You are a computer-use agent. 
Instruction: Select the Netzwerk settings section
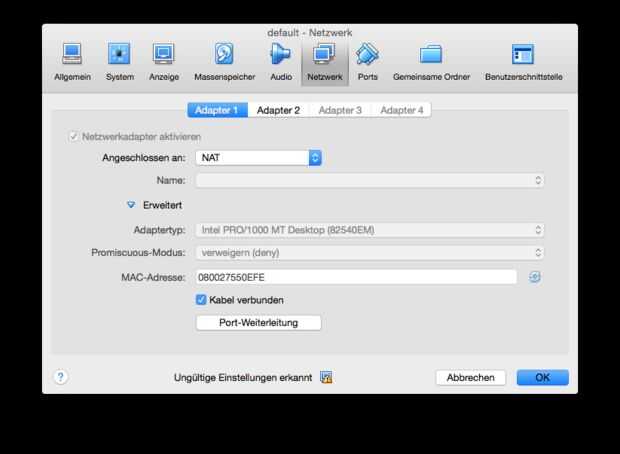point(325,62)
